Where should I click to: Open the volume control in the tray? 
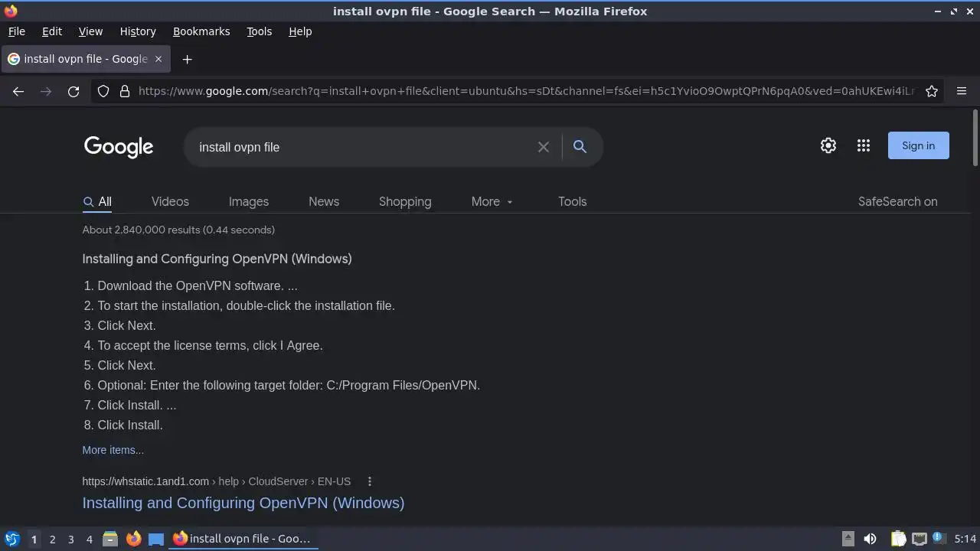(x=870, y=539)
